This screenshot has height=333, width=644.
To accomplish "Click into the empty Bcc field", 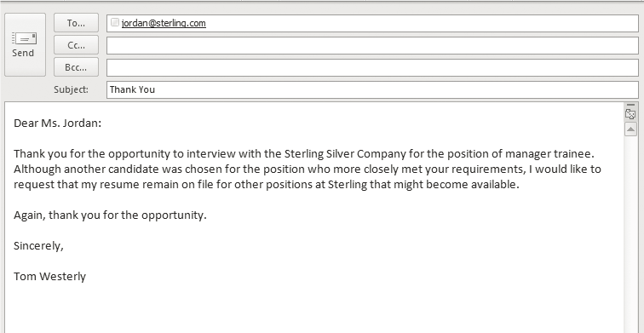I will pyautogui.click(x=372, y=68).
